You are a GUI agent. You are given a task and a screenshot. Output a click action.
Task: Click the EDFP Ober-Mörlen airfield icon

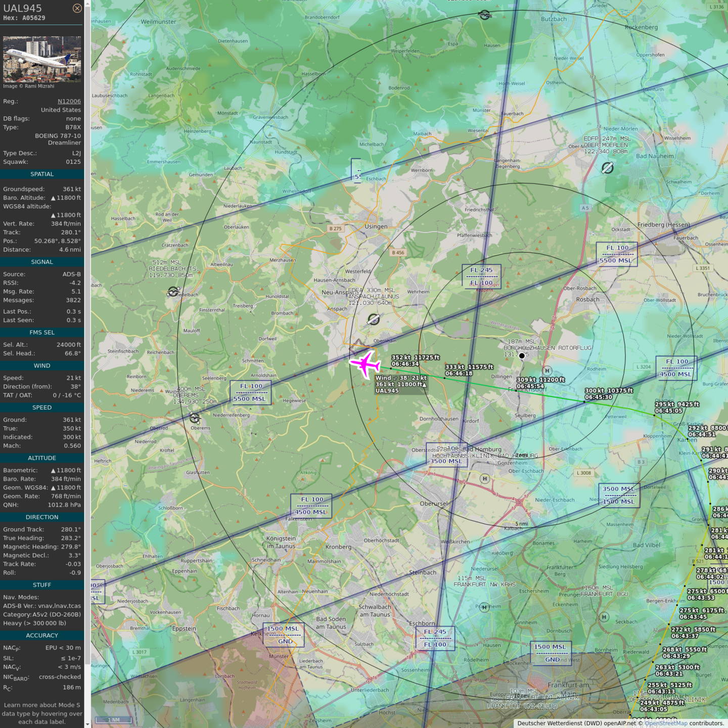click(607, 168)
